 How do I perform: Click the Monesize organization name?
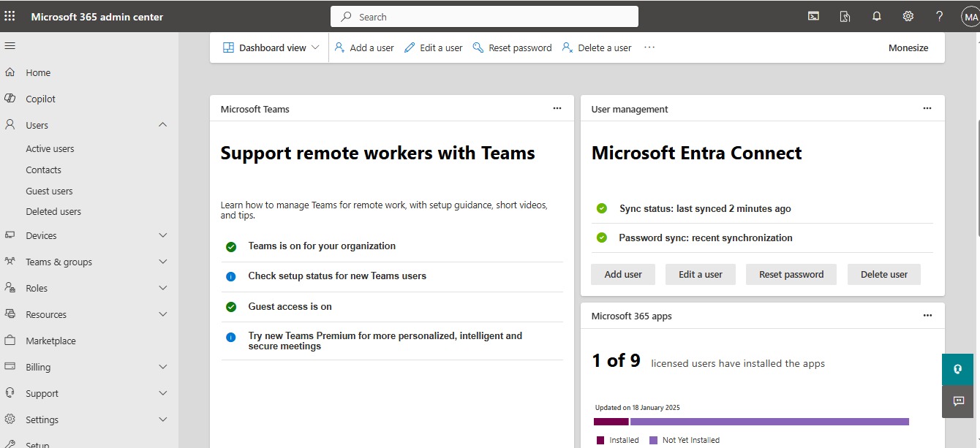point(908,48)
